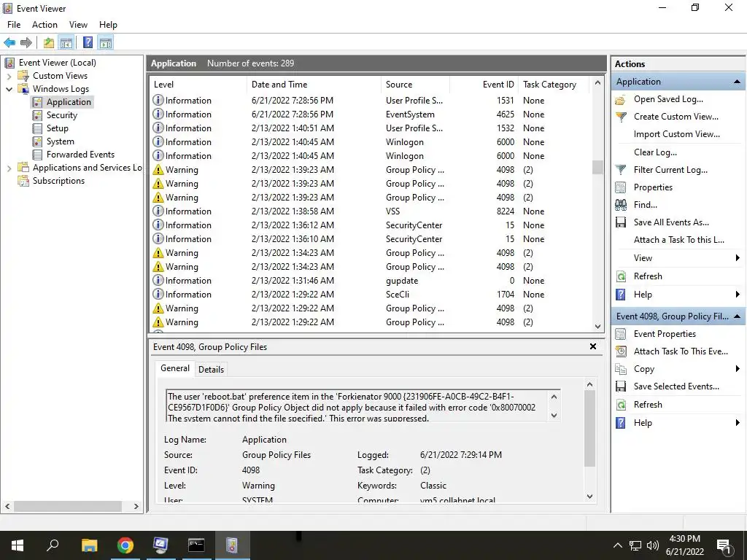This screenshot has height=560, width=747.
Task: Click Event Properties icon in Actions
Action: click(x=620, y=334)
